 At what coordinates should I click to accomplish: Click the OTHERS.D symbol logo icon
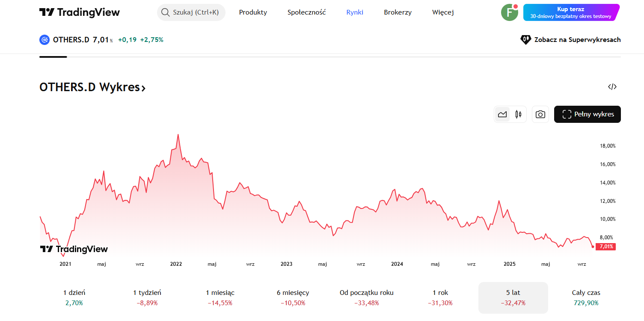tap(45, 40)
